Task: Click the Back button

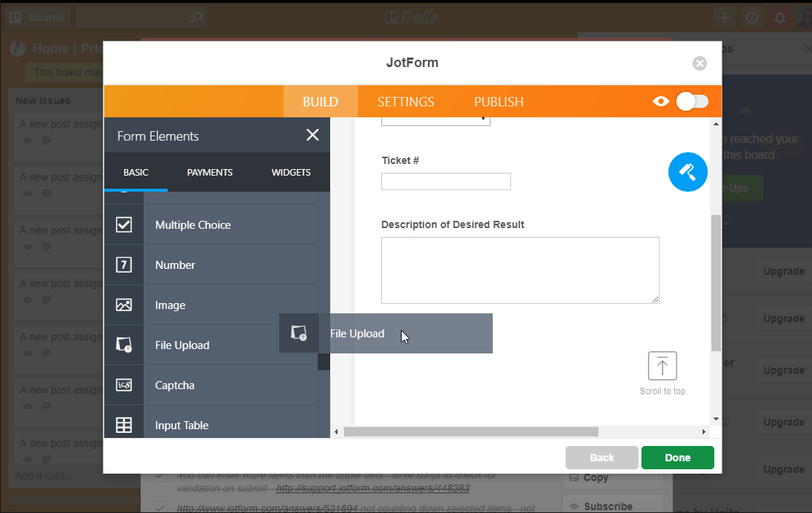Action: point(601,458)
